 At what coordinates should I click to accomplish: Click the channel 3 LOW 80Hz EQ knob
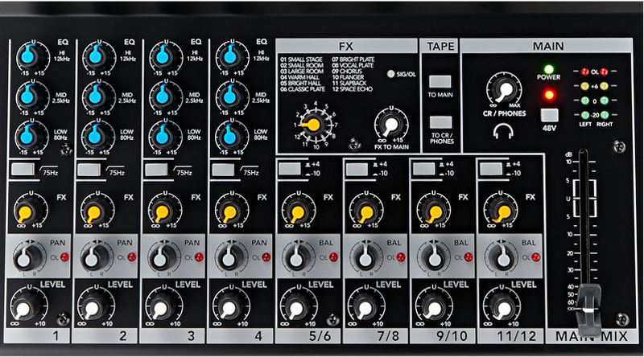coord(162,133)
